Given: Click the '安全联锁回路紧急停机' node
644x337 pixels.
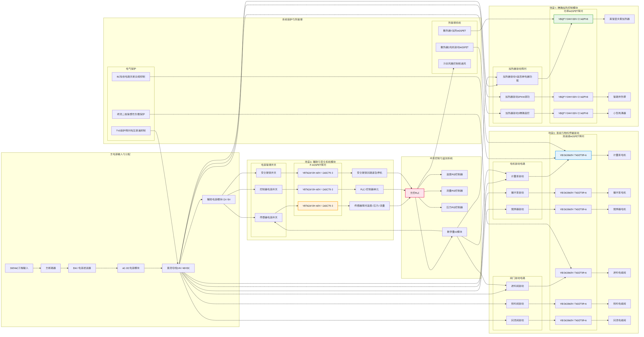Looking at the screenshot, I should point(369,173).
